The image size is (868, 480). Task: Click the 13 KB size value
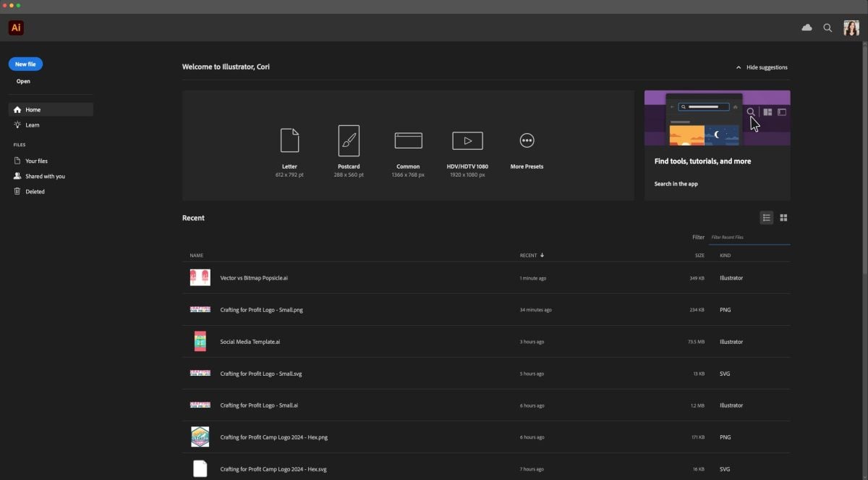pos(698,374)
